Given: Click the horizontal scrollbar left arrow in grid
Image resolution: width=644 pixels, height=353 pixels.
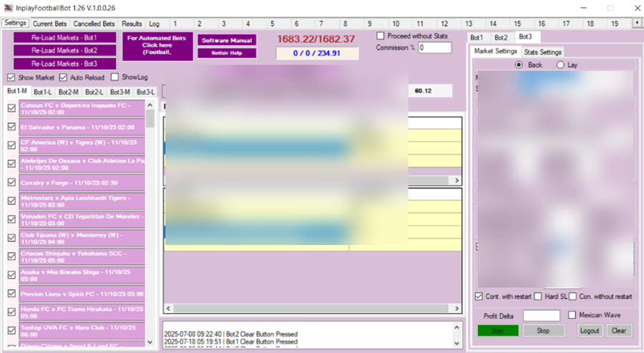Looking at the screenshot, I should 168,309.
